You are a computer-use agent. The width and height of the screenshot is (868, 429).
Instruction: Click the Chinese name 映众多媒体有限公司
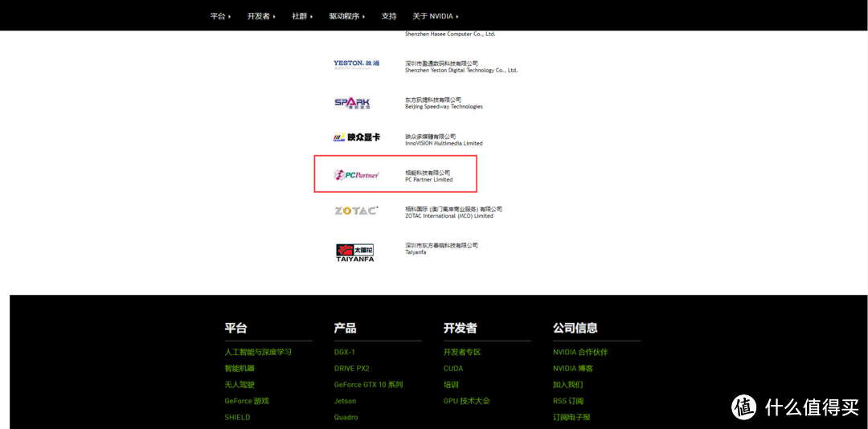[430, 137]
